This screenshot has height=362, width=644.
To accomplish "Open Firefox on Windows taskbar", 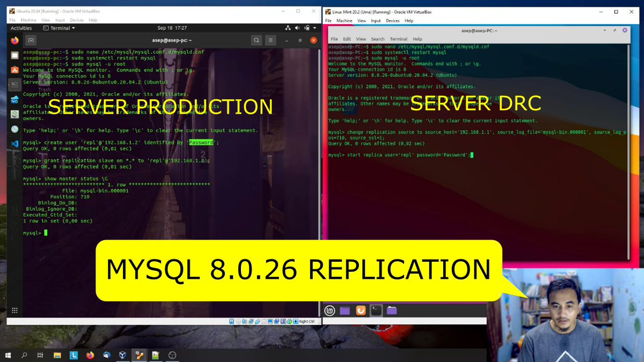I will coord(90,355).
